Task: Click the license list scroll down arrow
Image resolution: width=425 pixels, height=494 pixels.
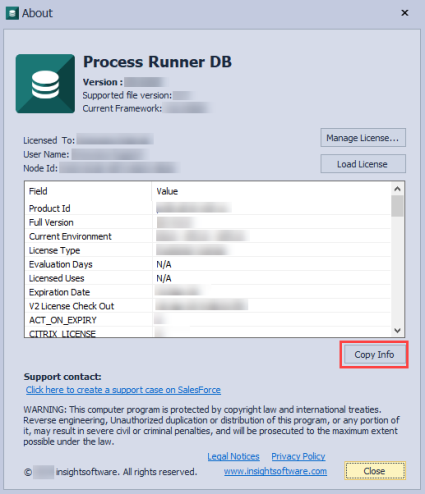Action: pyautogui.click(x=397, y=330)
